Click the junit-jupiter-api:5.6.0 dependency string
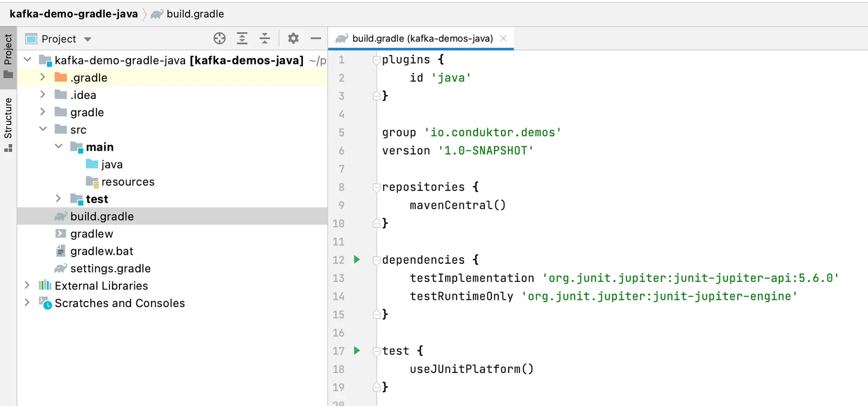This screenshot has width=868, height=406. [x=691, y=278]
